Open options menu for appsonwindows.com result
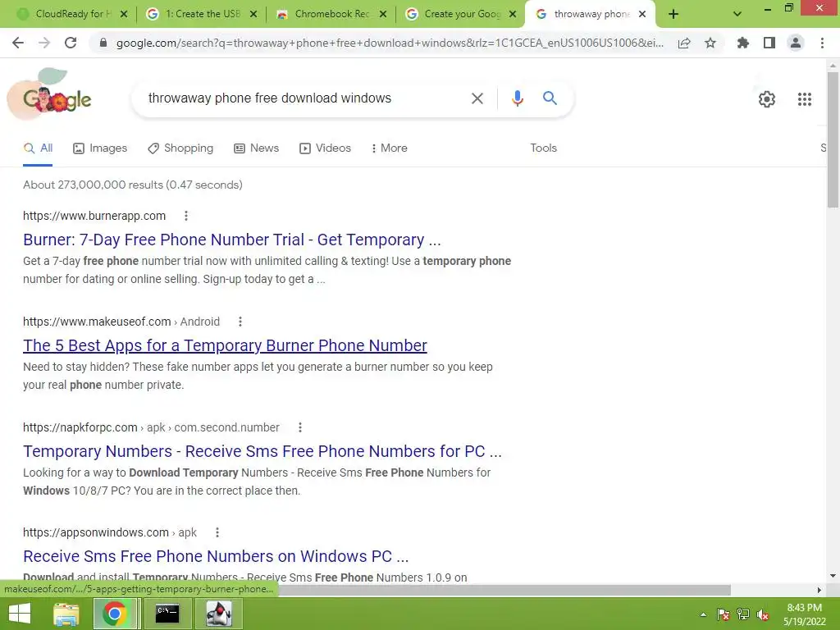The height and width of the screenshot is (630, 840). click(x=217, y=532)
